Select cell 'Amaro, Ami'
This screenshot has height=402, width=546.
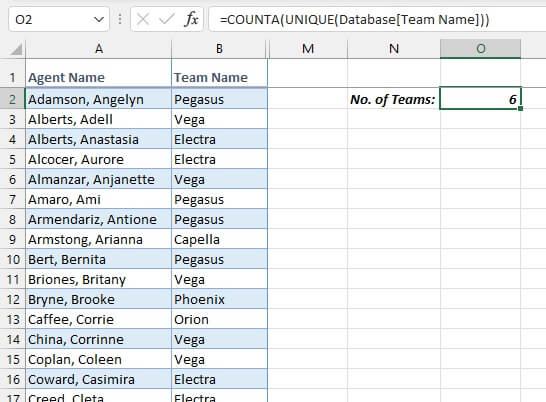tap(99, 199)
